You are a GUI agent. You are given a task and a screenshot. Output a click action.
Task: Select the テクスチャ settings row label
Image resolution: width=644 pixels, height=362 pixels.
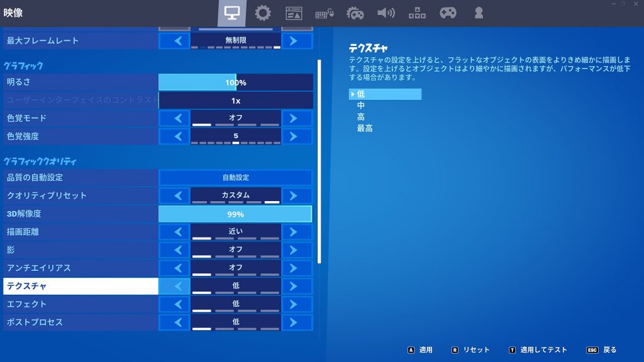[80, 286]
